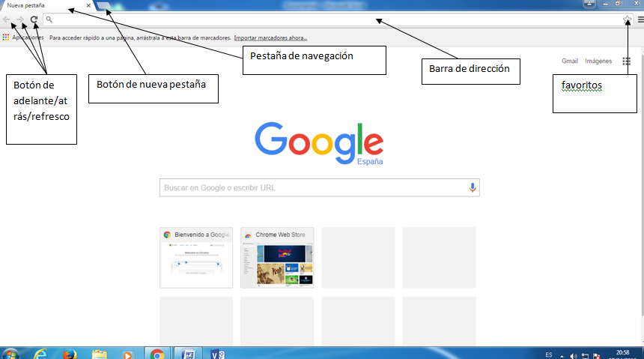The height and width of the screenshot is (359, 644).
Task: Open Visio from the taskbar
Action: tap(217, 354)
